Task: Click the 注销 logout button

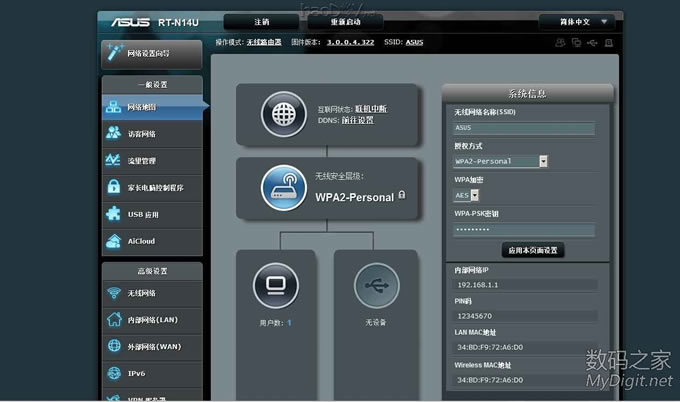Action: point(261,21)
